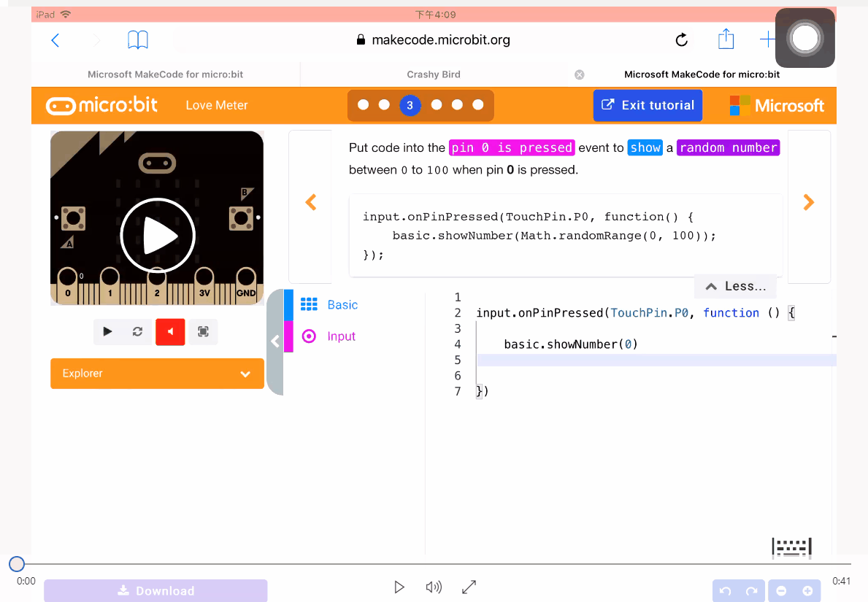Redo editor change

click(752, 591)
